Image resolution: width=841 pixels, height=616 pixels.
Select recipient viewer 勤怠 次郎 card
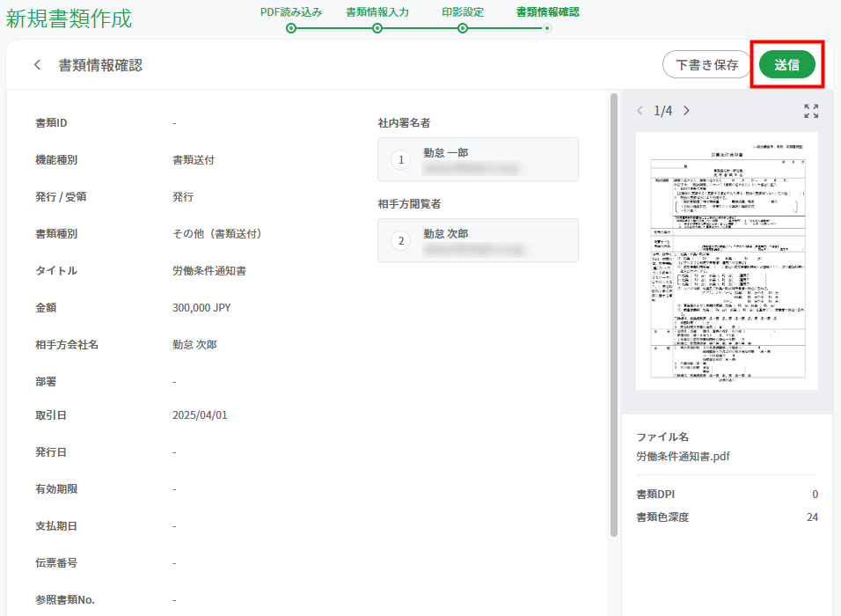coord(478,240)
